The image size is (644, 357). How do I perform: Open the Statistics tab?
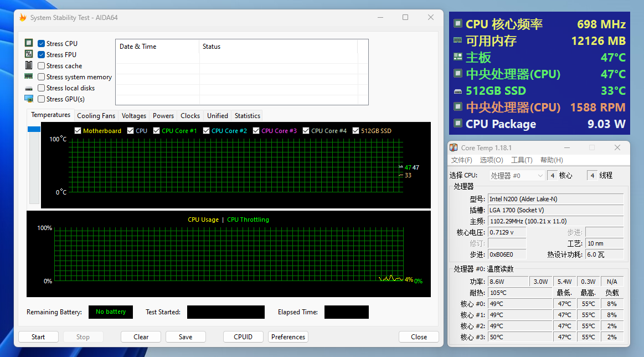click(x=248, y=116)
